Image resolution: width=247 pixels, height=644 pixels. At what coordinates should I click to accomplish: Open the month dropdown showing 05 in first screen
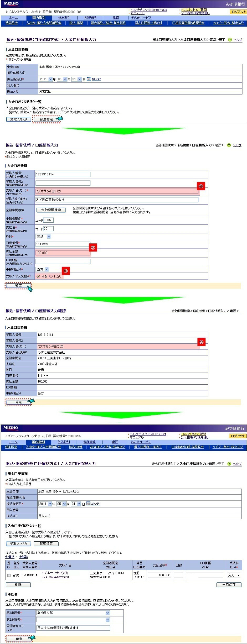[x=62, y=79]
